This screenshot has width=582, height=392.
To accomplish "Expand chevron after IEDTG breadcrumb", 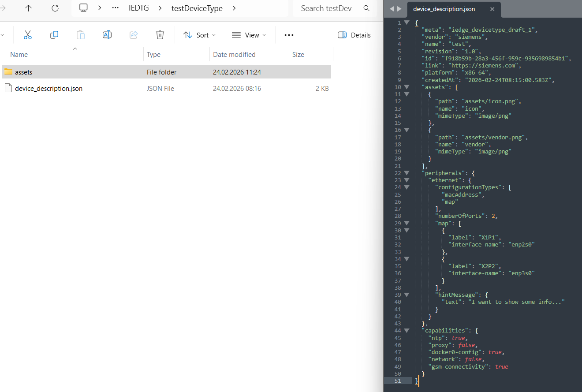I will point(160,8).
